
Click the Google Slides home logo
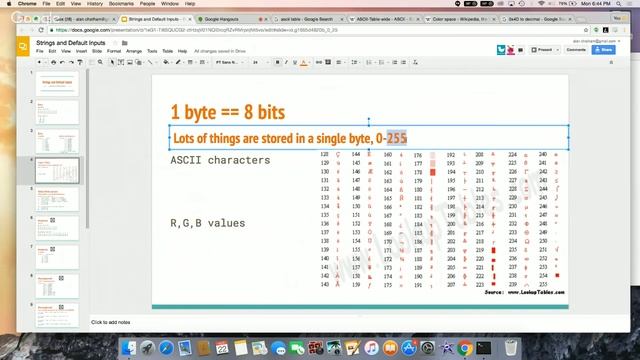point(23,47)
